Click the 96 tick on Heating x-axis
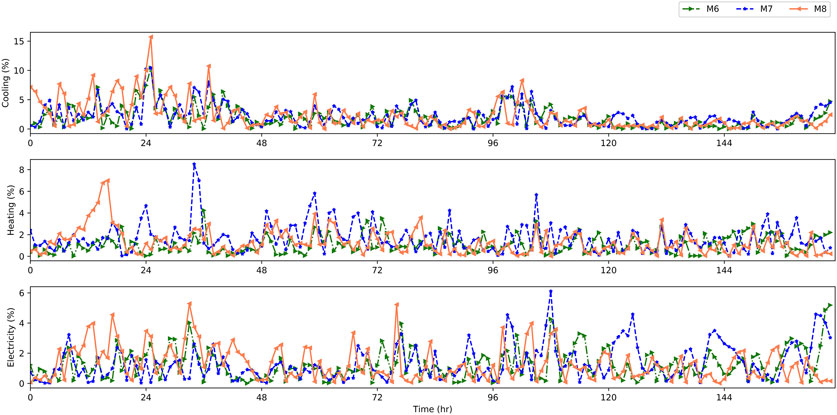Image resolution: width=837 pixels, height=415 pixels. pyautogui.click(x=493, y=270)
